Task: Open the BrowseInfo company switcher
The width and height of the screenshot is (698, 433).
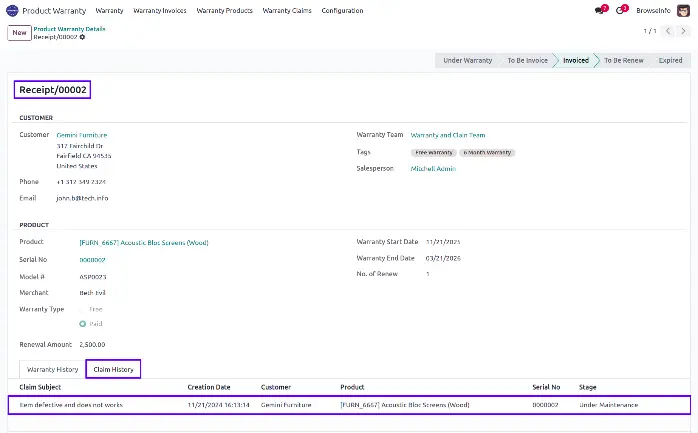Action: point(653,10)
